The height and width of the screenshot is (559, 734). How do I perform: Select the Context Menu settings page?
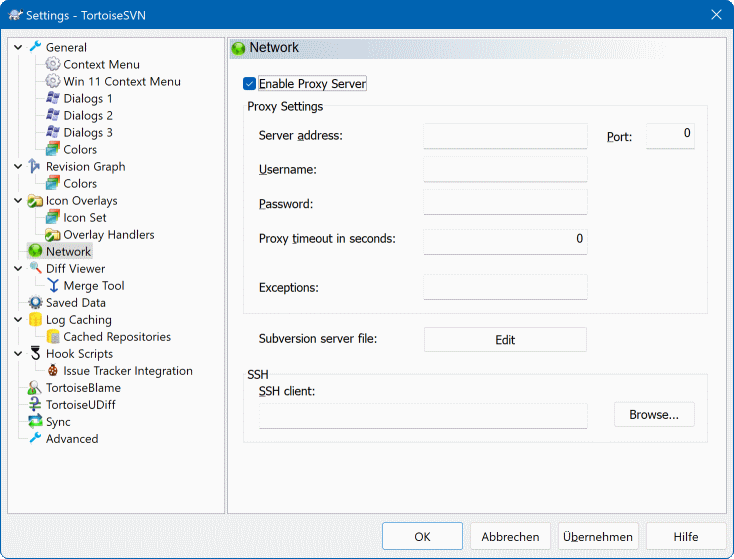tap(102, 64)
